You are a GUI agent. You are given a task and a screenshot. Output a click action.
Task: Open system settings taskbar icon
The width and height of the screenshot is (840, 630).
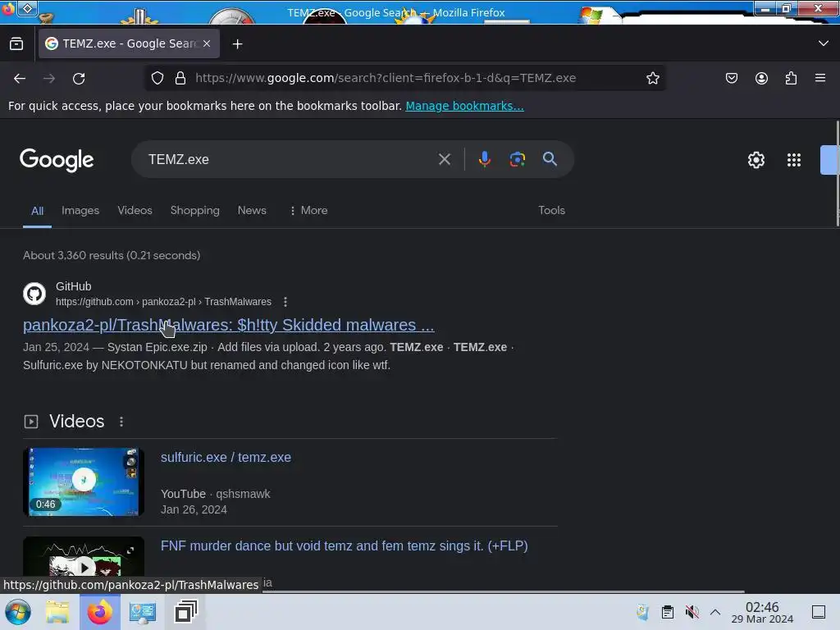click(x=143, y=612)
